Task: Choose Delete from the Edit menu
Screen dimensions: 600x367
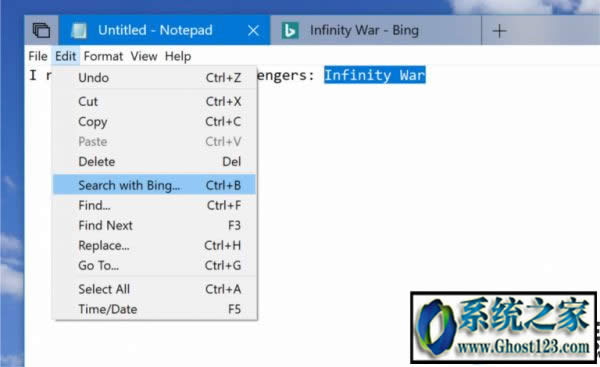Action: click(x=155, y=161)
